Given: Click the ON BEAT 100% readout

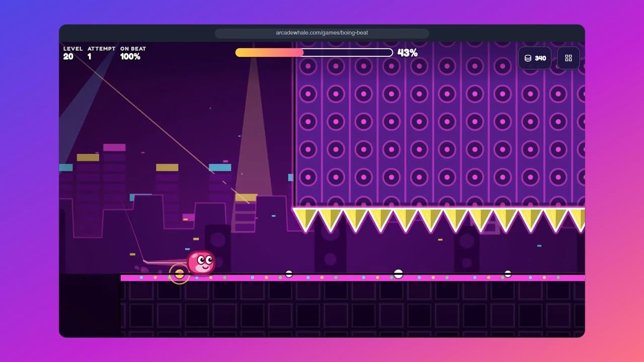Looking at the screenshot, I should pyautogui.click(x=133, y=53).
